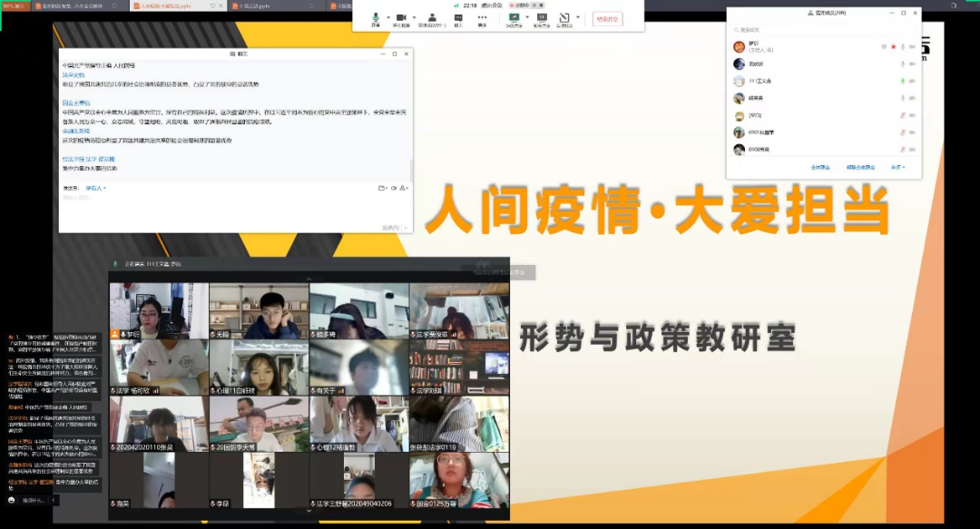
Task: Select the video thumbnail labeled 法学王野晨
Action: point(359,485)
